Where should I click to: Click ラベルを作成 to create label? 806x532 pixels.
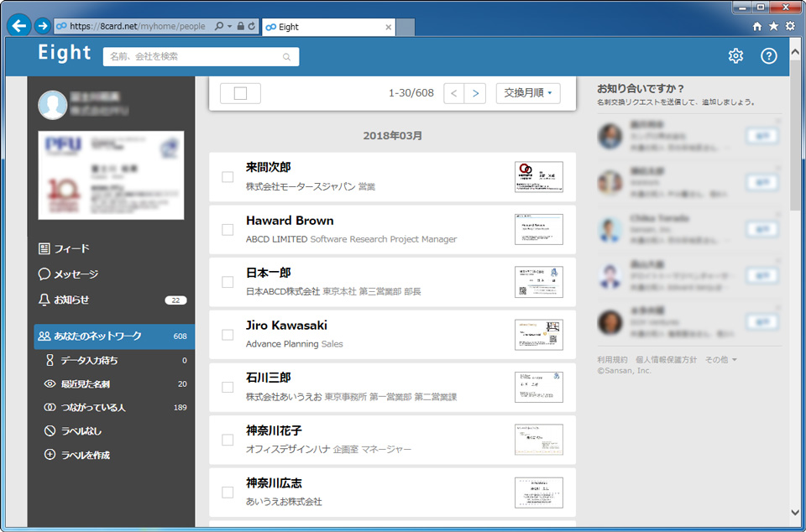[77, 455]
